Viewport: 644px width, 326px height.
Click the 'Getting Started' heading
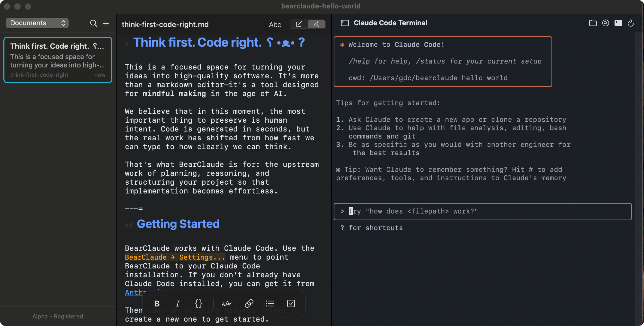point(178,224)
